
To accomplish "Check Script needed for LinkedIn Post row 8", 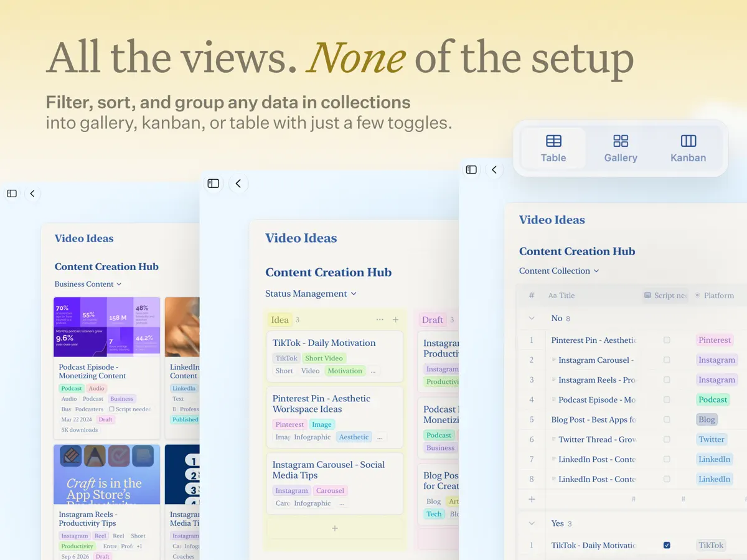I will pyautogui.click(x=667, y=479).
